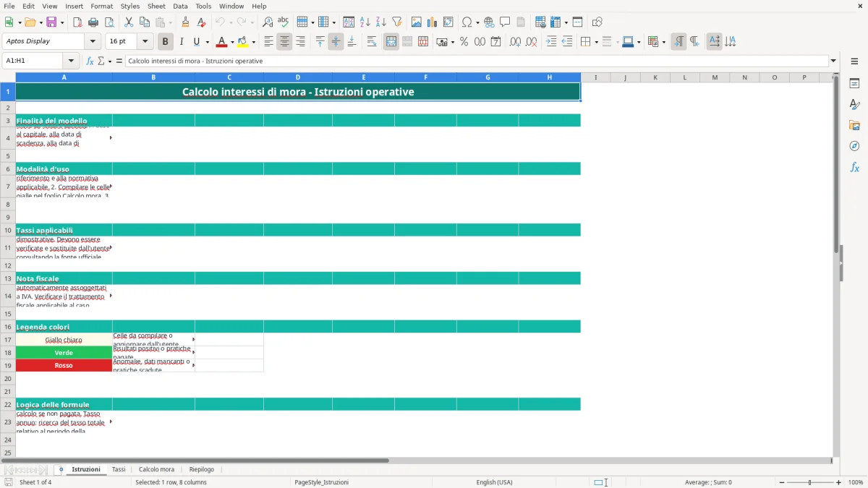Viewport: 868px width, 488px height.
Task: Open the font size dropdown
Action: [145, 41]
